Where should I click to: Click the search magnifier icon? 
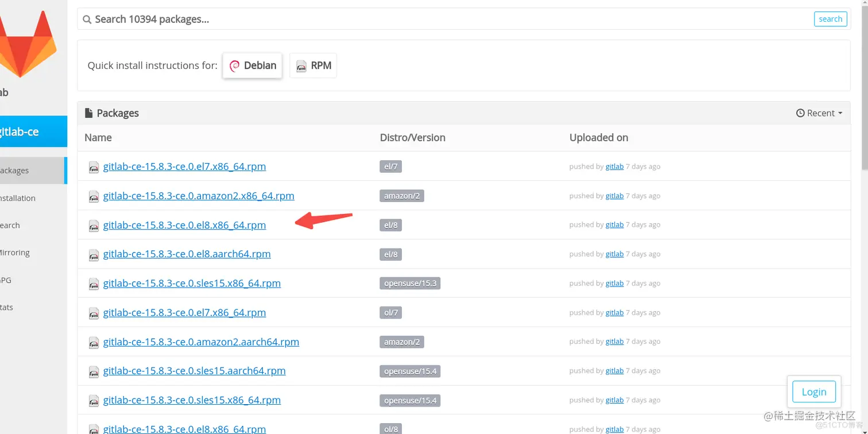click(x=87, y=20)
